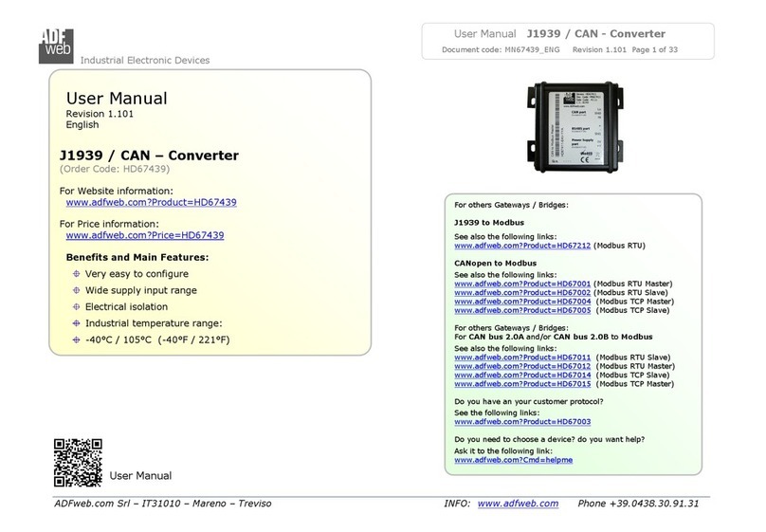The width and height of the screenshot is (766, 532).
Task: Click the 'Very easy to configure' bullet
Action: pyautogui.click(x=137, y=274)
